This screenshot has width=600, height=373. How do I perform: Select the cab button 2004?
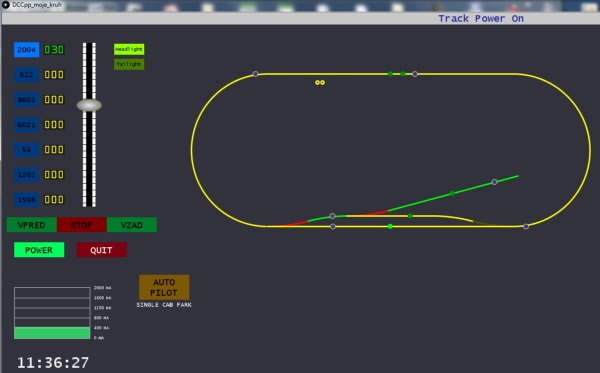tap(26, 50)
